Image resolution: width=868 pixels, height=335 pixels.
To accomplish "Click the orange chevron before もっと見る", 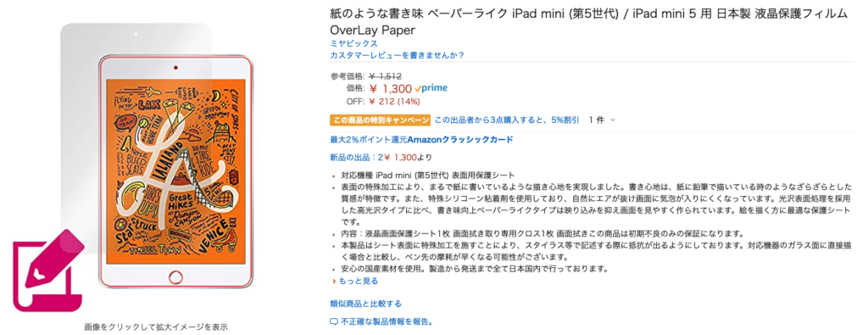I will [334, 282].
